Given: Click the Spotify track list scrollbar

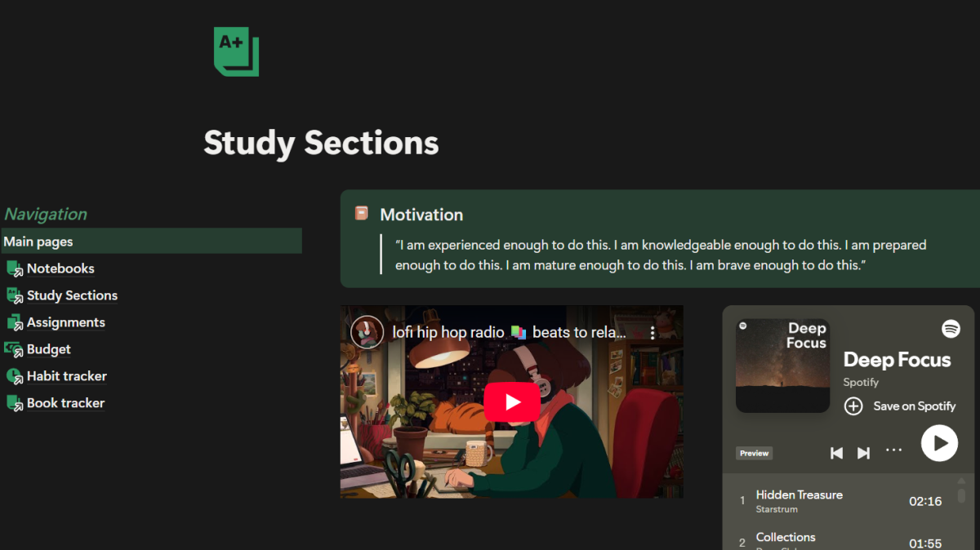Looking at the screenshot, I should 961,494.
